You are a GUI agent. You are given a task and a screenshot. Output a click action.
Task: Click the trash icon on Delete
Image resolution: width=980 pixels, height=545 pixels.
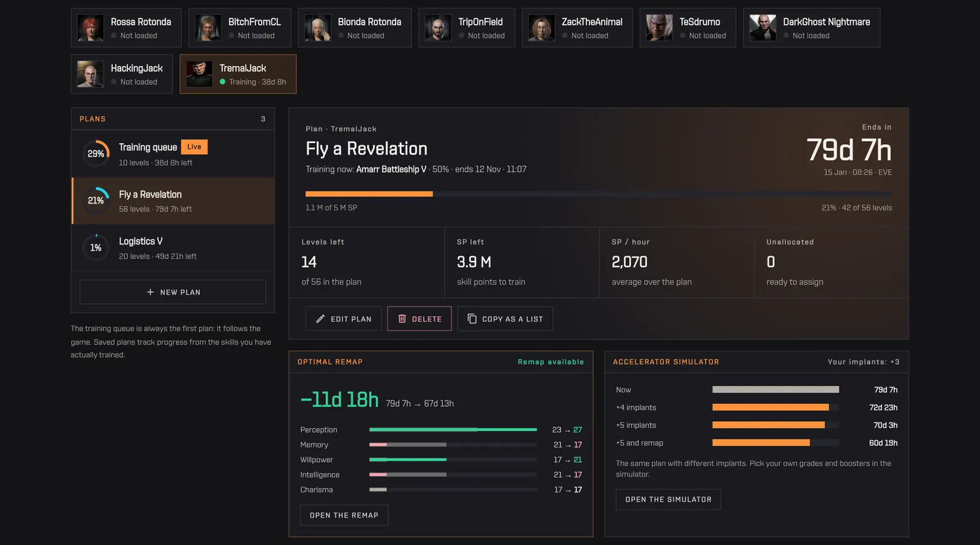pos(402,319)
